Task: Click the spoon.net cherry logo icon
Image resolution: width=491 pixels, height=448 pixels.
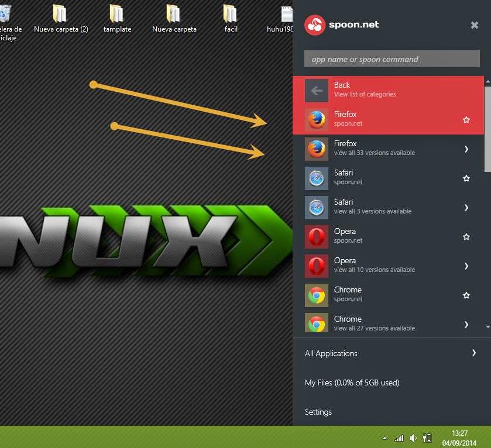Action: coord(315,25)
